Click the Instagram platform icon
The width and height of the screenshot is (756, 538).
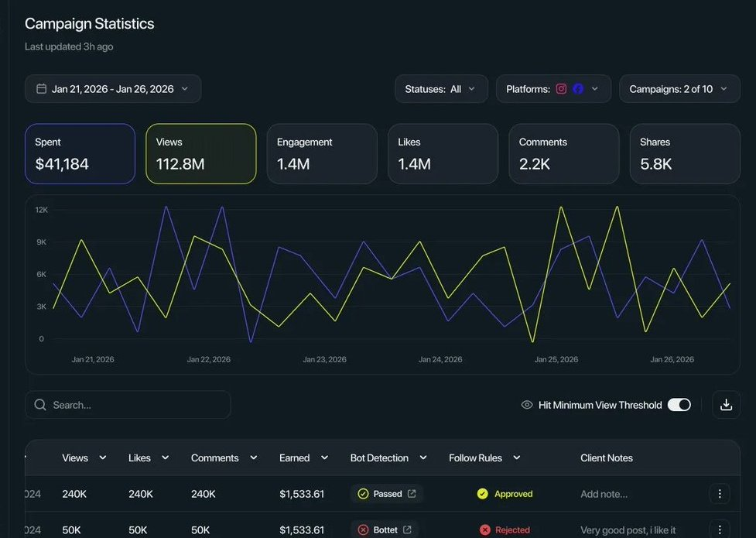click(x=561, y=89)
